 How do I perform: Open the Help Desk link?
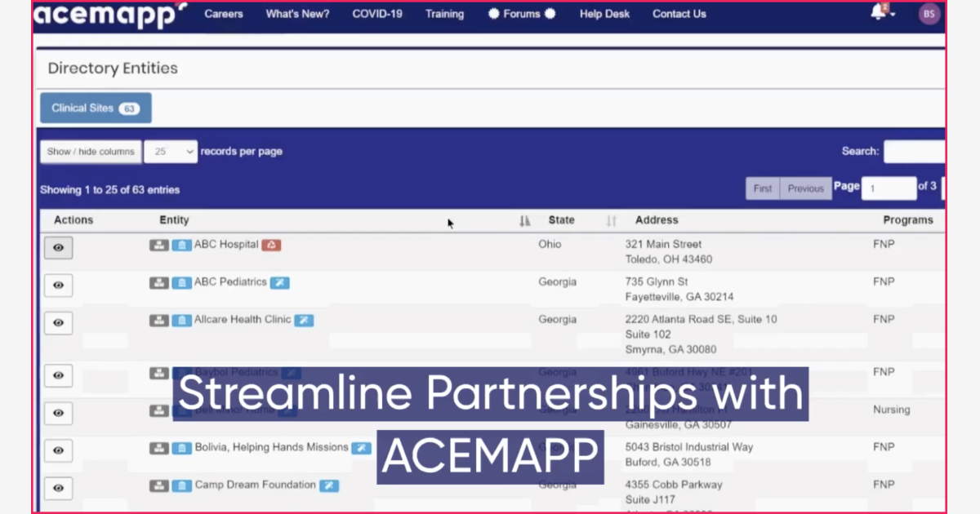604,14
